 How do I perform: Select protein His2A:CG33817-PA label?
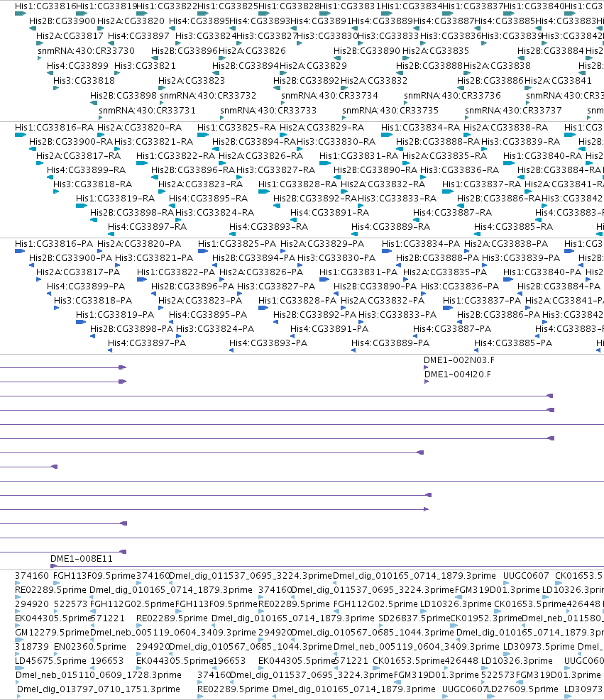[x=78, y=272]
